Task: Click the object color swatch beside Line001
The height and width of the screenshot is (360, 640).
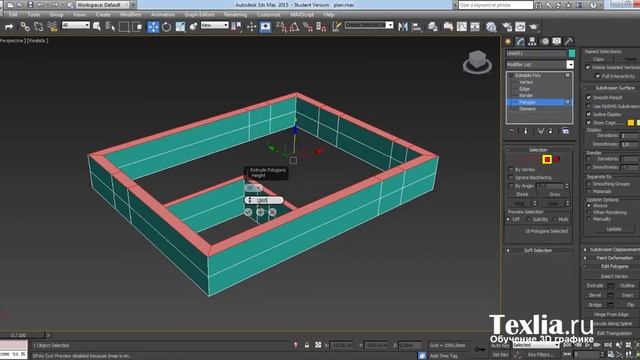Action: 572,53
